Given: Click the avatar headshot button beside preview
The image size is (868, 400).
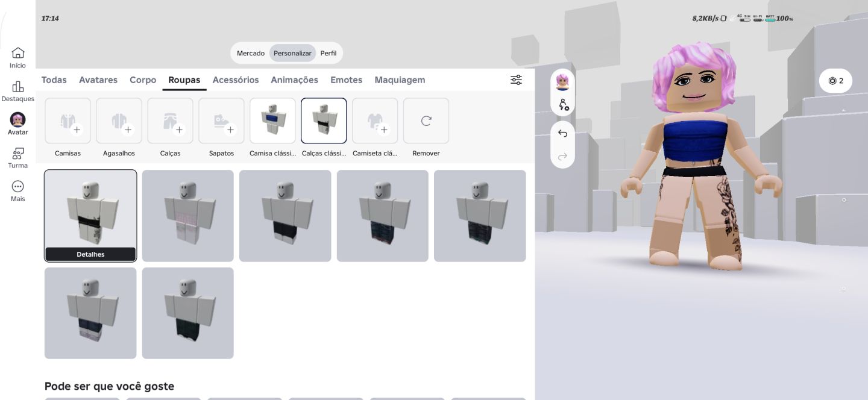Looking at the screenshot, I should click(562, 82).
